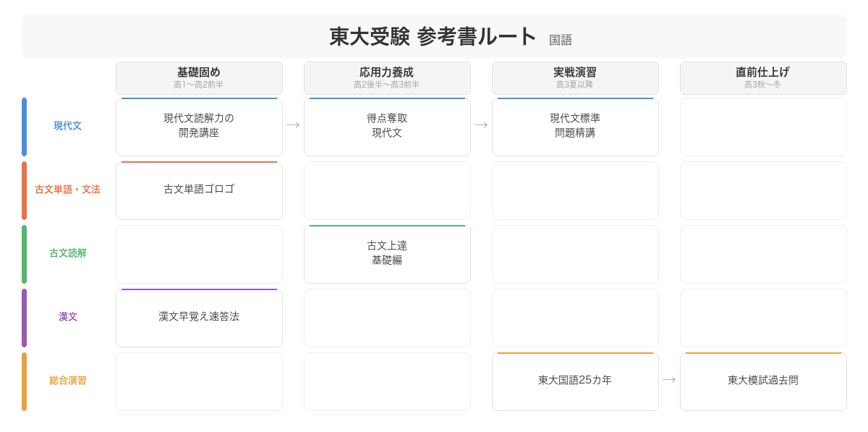
Task: Open the 現代文読解力の開発講座 card
Action: [199, 127]
